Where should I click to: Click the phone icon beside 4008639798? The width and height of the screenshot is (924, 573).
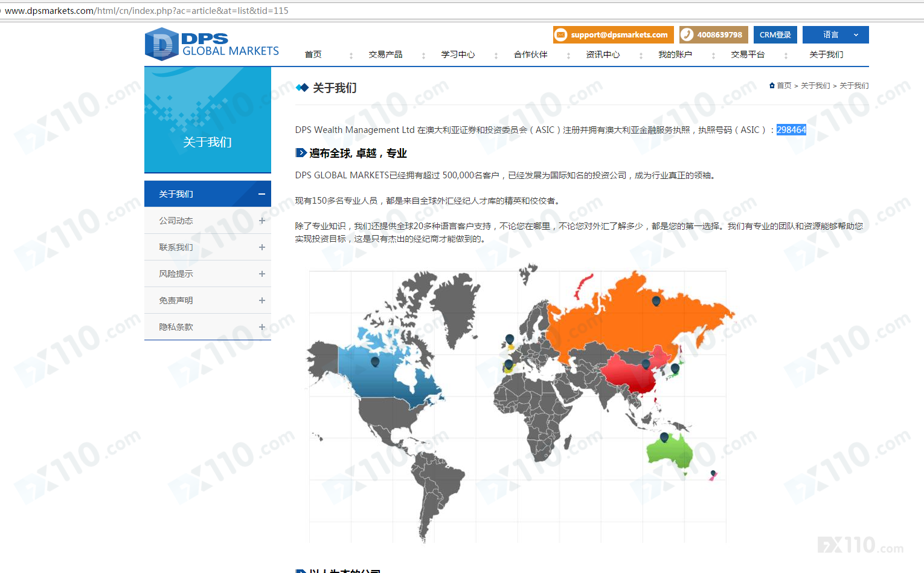pos(687,35)
